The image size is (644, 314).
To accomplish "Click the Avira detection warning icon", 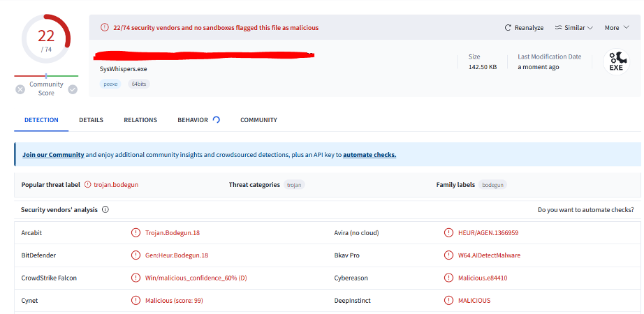I will point(448,233).
